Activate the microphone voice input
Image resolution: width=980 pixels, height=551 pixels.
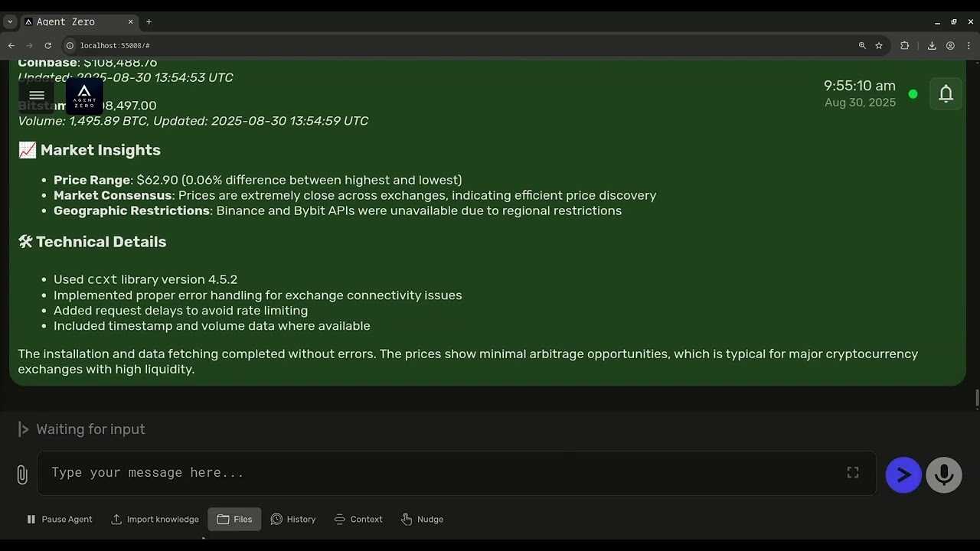(943, 475)
